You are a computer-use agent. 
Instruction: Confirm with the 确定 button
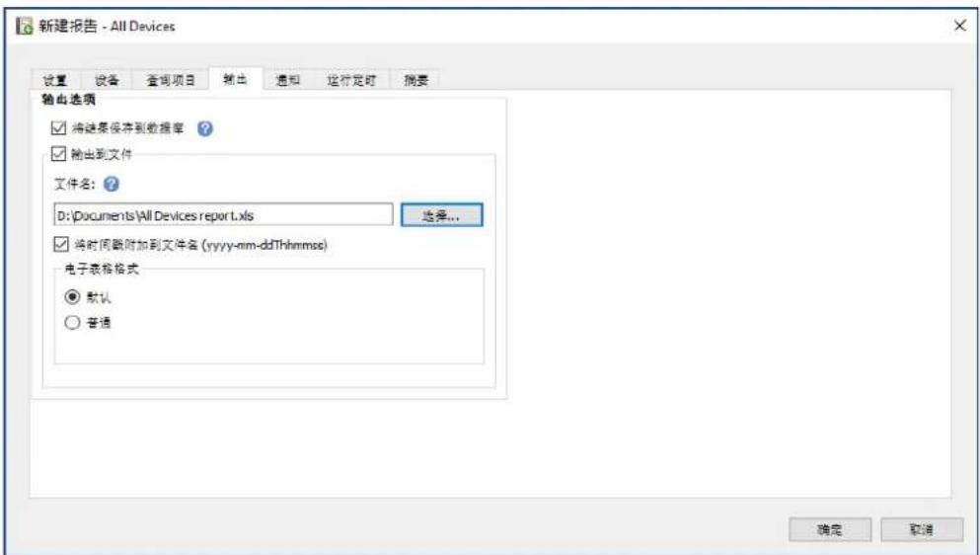[830, 529]
